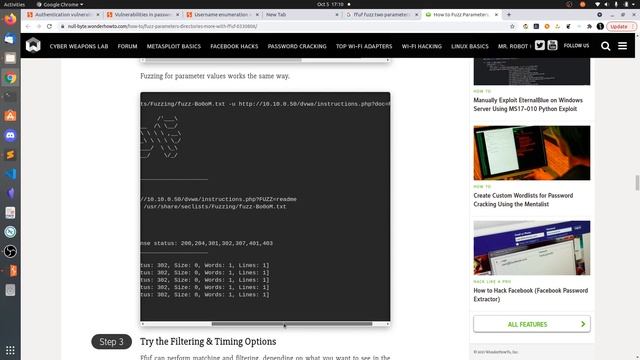Image resolution: width=640 pixels, height=360 pixels.
Task: Go back with the browser back arrow
Action: (x=28, y=26)
